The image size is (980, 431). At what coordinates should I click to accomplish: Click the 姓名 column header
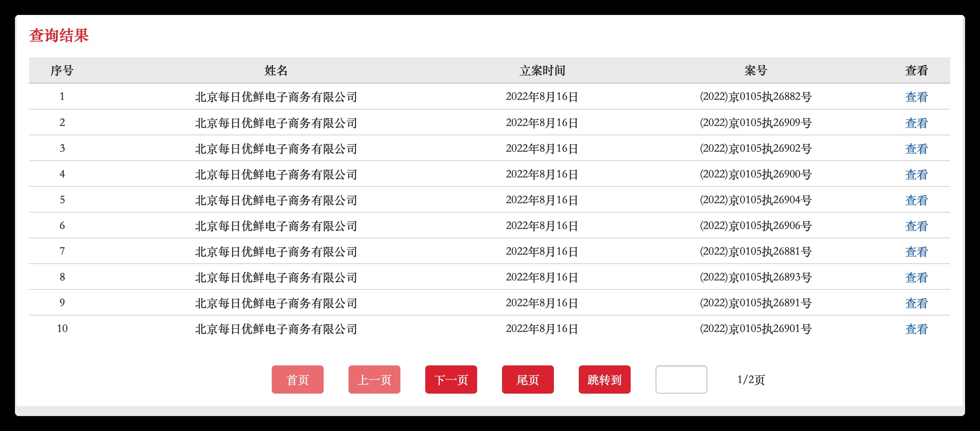[x=276, y=71]
